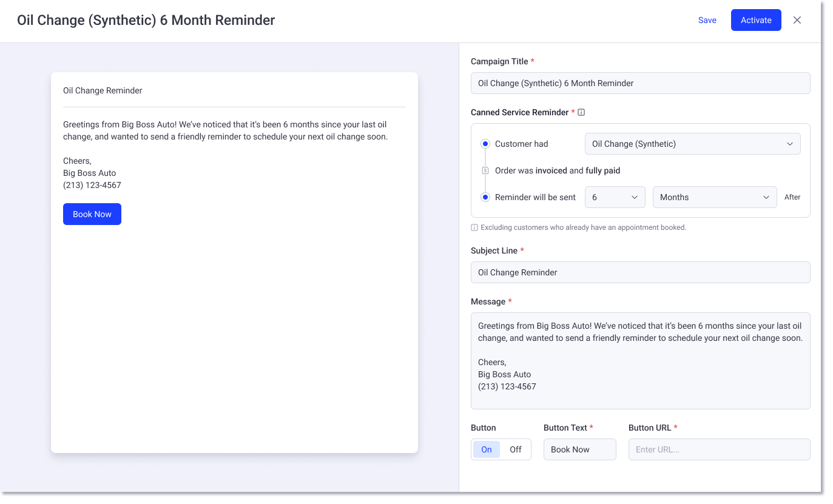The width and height of the screenshot is (833, 504).
Task: Edit the Campaign Title field
Action: tap(640, 82)
